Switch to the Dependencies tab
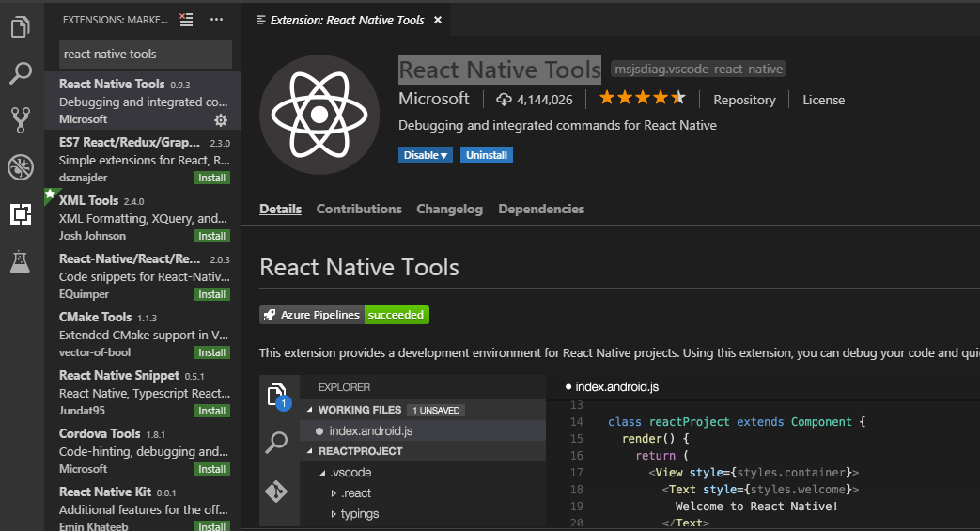The width and height of the screenshot is (980, 531). click(541, 209)
